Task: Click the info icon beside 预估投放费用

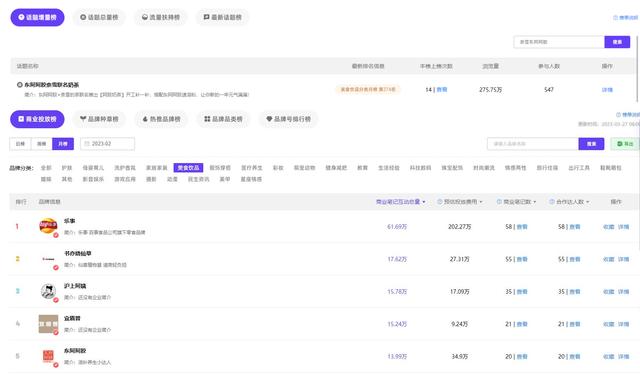Action: coord(440,202)
